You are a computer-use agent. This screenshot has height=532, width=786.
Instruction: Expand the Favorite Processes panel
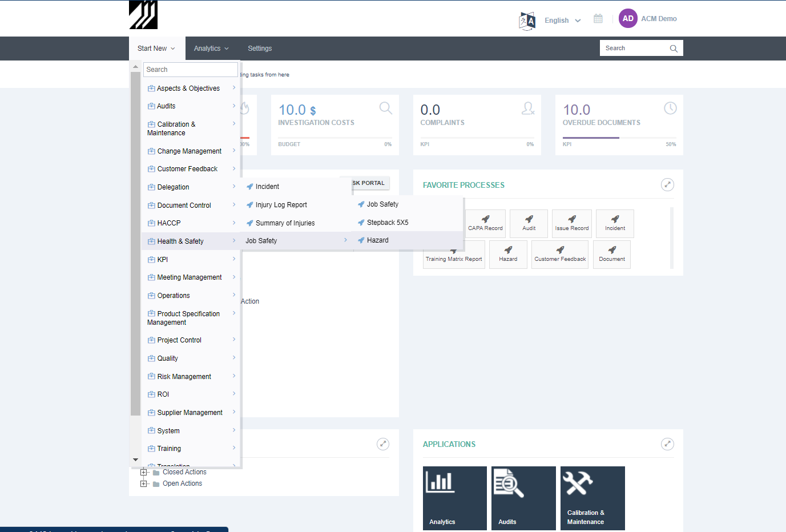[x=667, y=185]
